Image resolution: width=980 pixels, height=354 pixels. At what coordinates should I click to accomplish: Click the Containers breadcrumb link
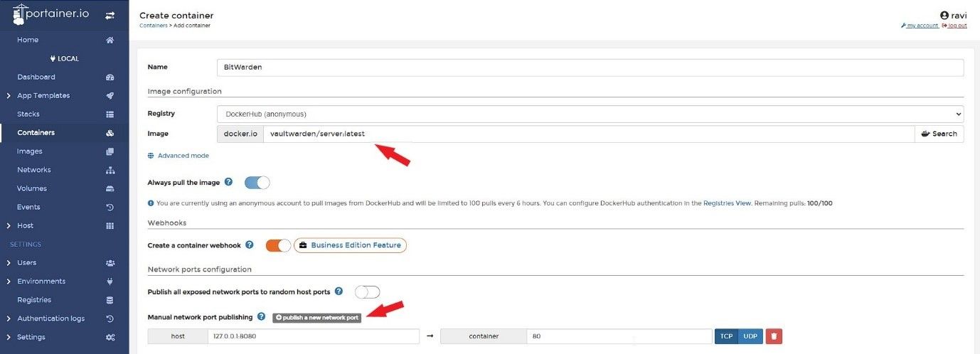153,26
